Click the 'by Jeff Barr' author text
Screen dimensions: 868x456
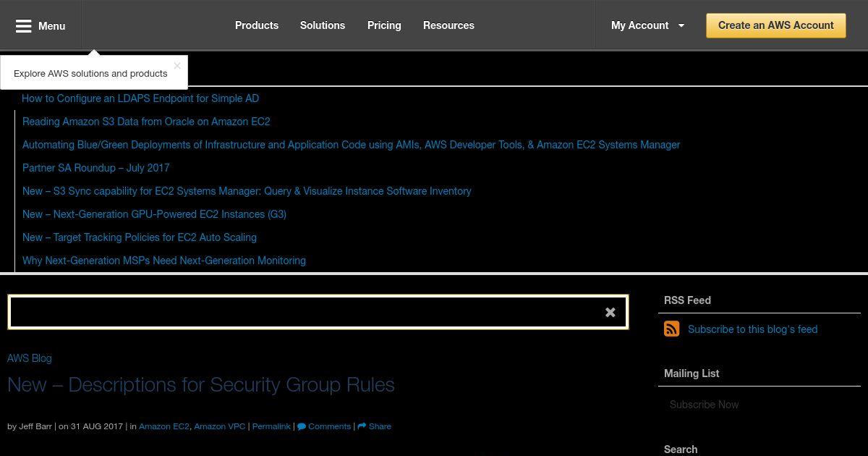[30, 426]
